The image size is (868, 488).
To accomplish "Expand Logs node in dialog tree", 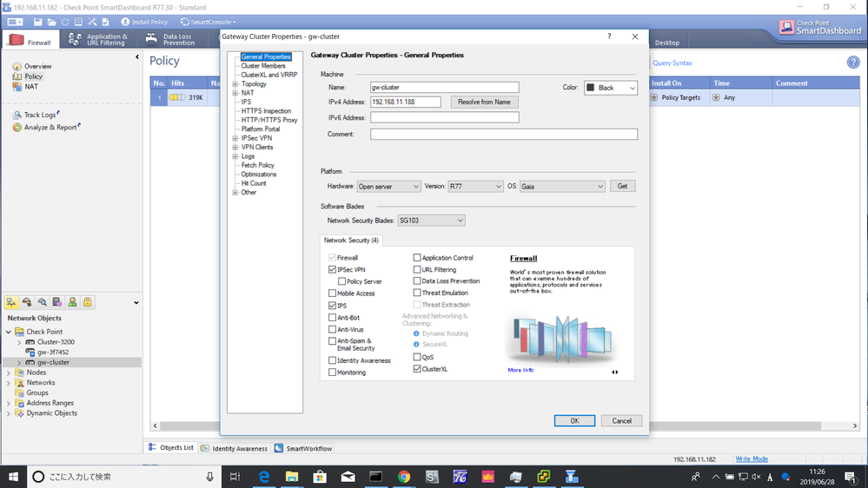I will (235, 156).
